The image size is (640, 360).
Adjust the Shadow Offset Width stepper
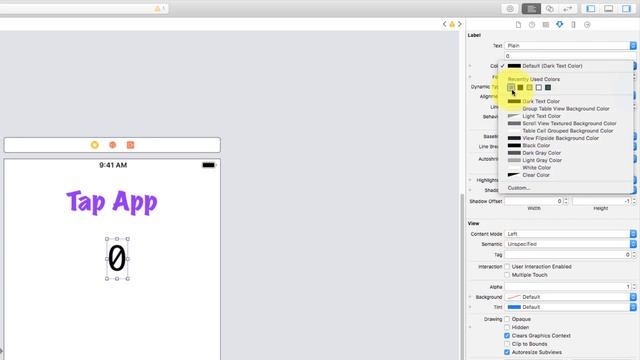tap(566, 201)
